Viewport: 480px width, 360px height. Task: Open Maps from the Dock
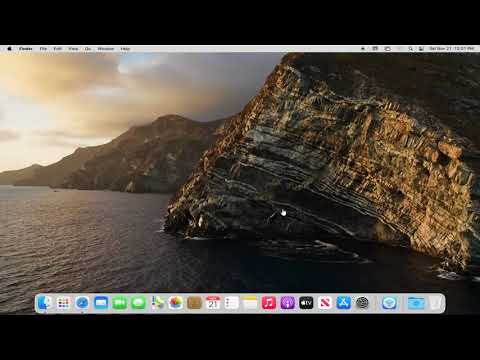tap(157, 303)
